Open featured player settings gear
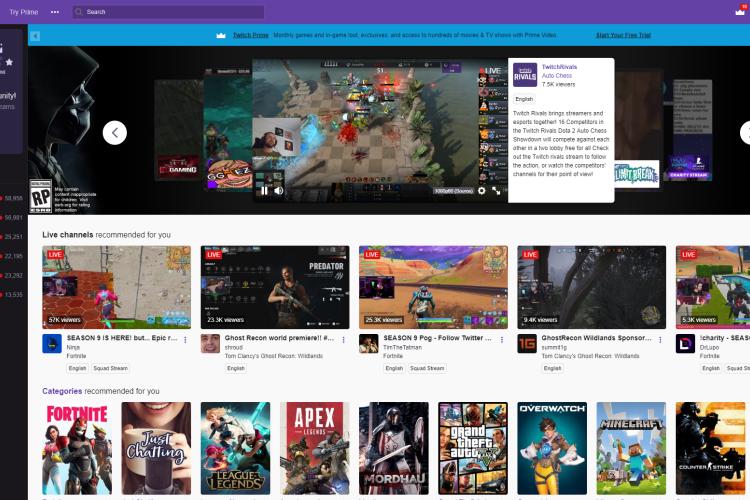Screen dimensions: 750x500 (x=482, y=190)
